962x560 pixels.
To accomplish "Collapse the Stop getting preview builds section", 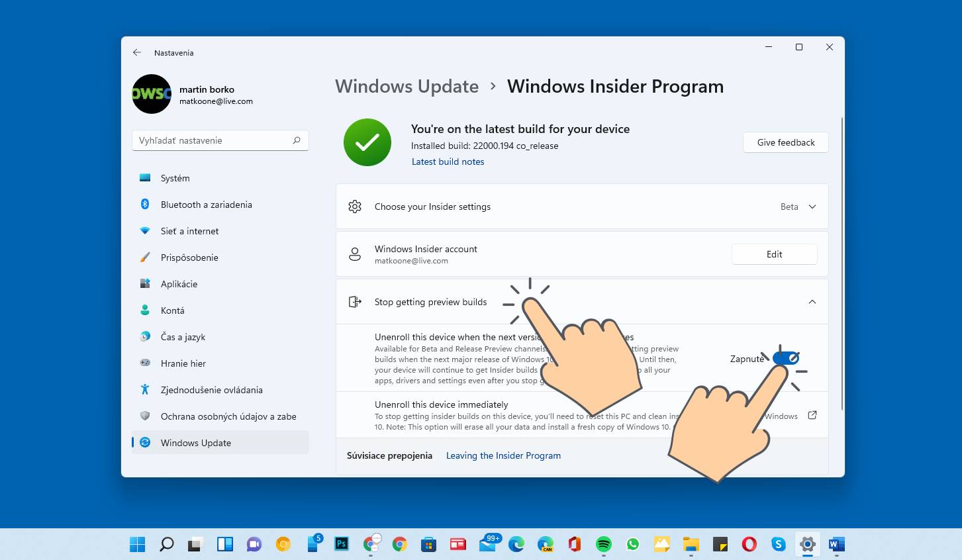I will click(x=812, y=302).
